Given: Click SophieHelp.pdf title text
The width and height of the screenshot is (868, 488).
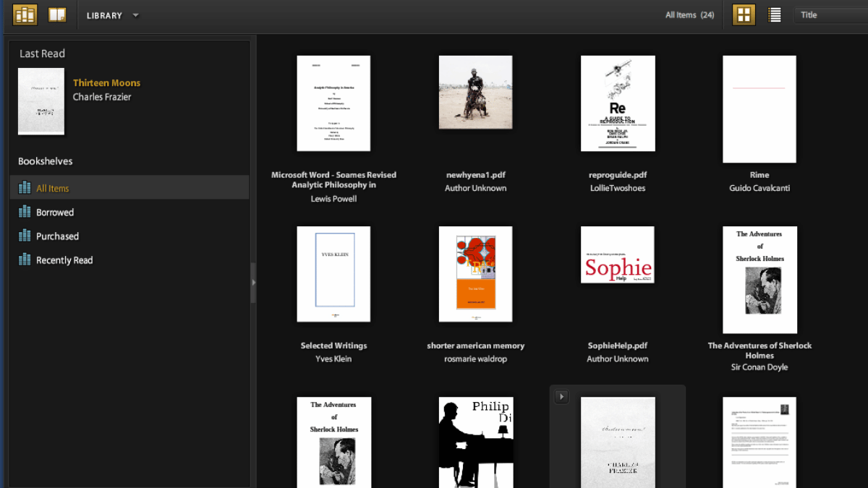Looking at the screenshot, I should (x=618, y=346).
